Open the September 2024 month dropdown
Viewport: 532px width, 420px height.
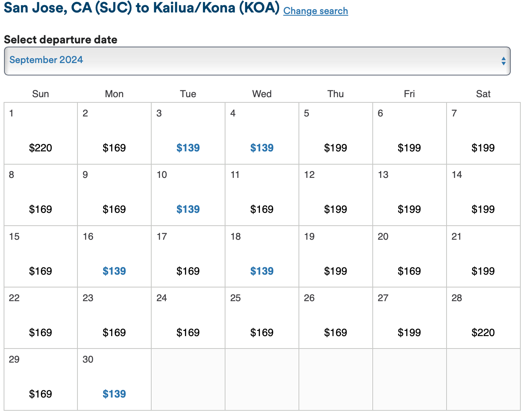click(257, 61)
